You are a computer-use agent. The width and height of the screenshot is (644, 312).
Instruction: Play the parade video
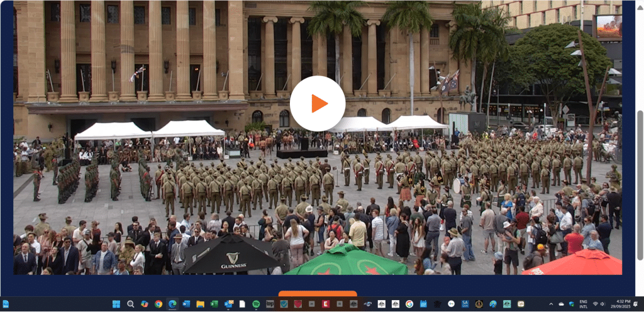318,104
